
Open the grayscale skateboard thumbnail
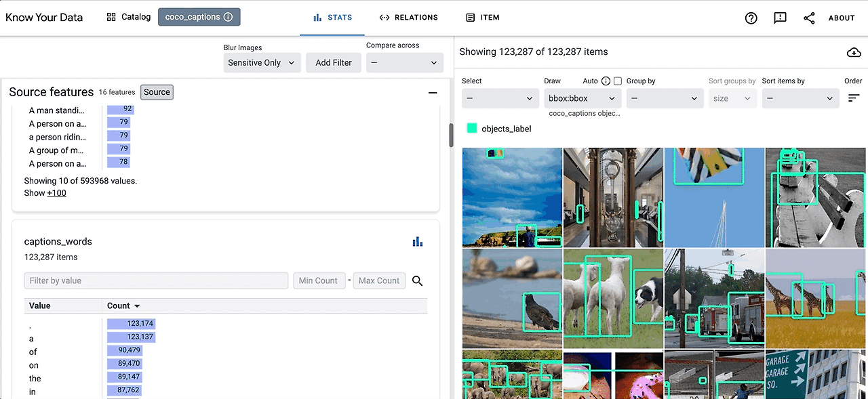816,197
